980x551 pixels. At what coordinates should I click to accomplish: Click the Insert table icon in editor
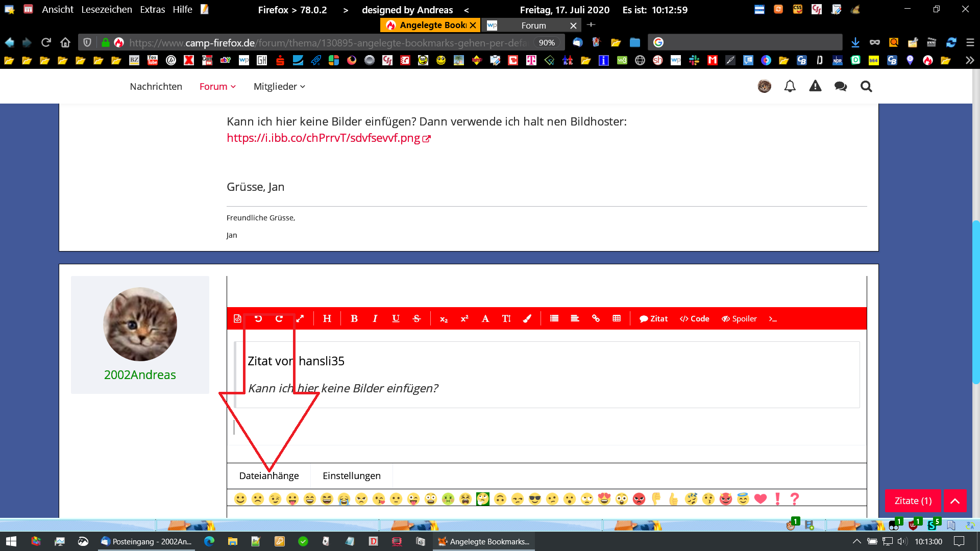click(617, 318)
